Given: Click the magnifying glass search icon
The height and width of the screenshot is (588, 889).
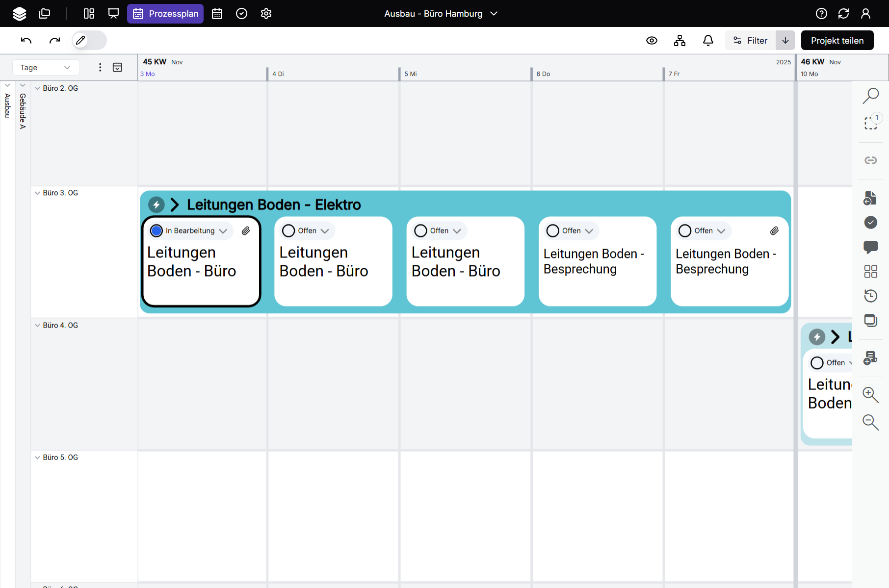Looking at the screenshot, I should 870,95.
